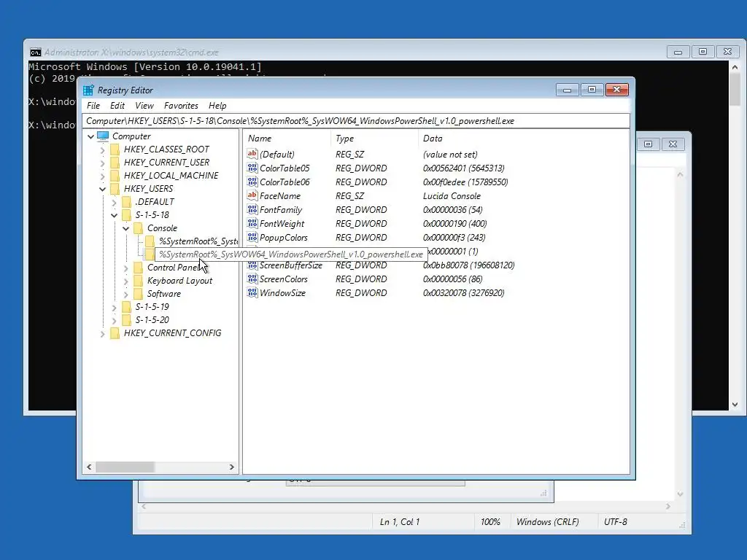Select the HKEY_CLASSES_ROOT folder icon
This screenshot has width=747, height=560.
(x=115, y=149)
